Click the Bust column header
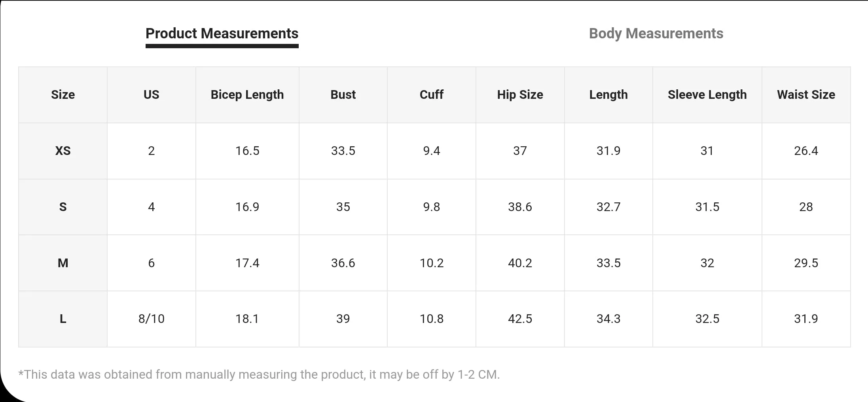This screenshot has height=402, width=868. pos(343,95)
